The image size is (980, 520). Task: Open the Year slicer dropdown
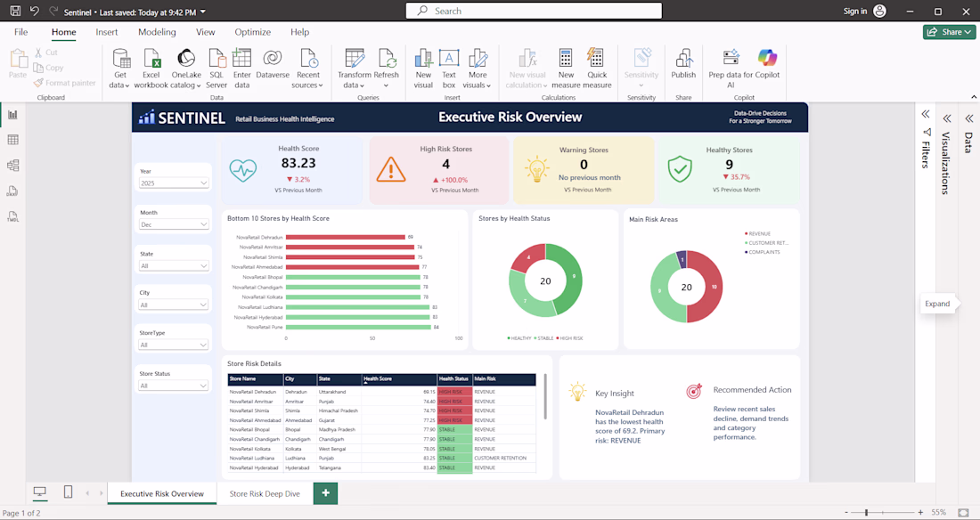[173, 183]
